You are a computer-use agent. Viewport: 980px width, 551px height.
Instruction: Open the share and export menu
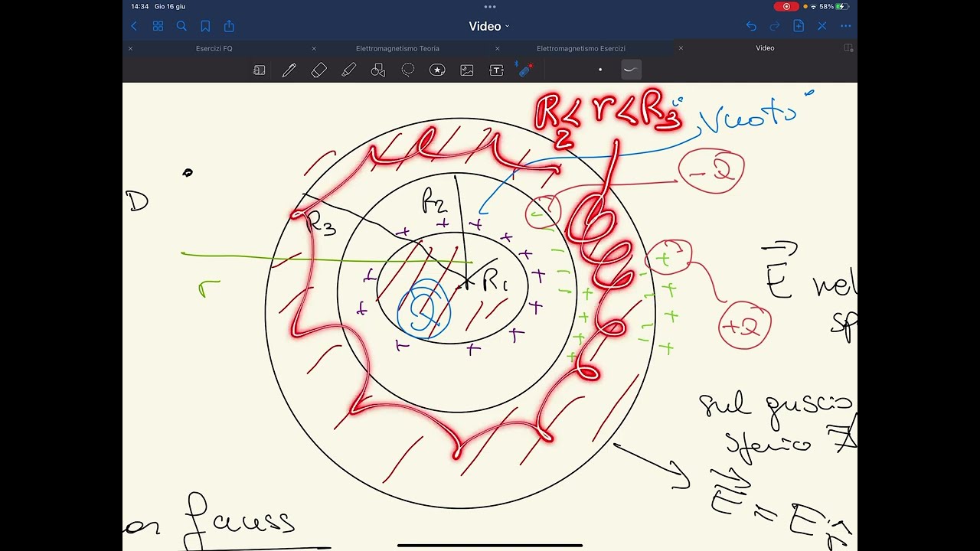pos(229,26)
